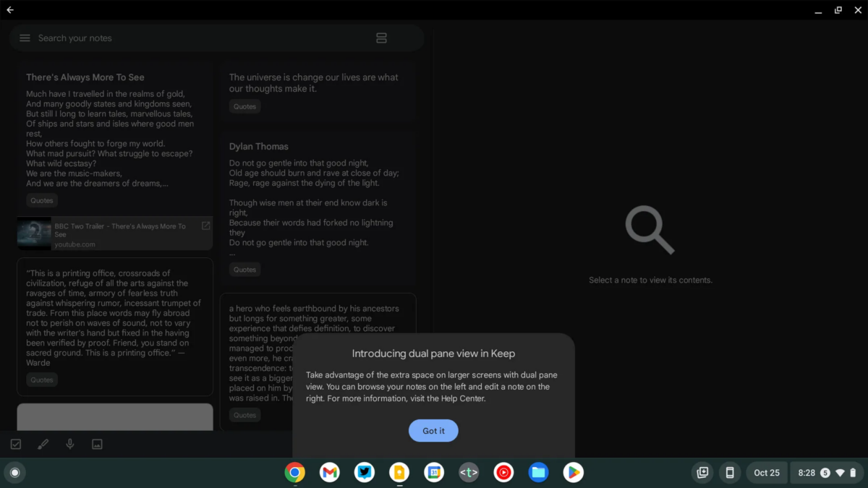868x488 pixels.
Task: Open the screen capture icon in the shelf
Action: [x=702, y=472]
